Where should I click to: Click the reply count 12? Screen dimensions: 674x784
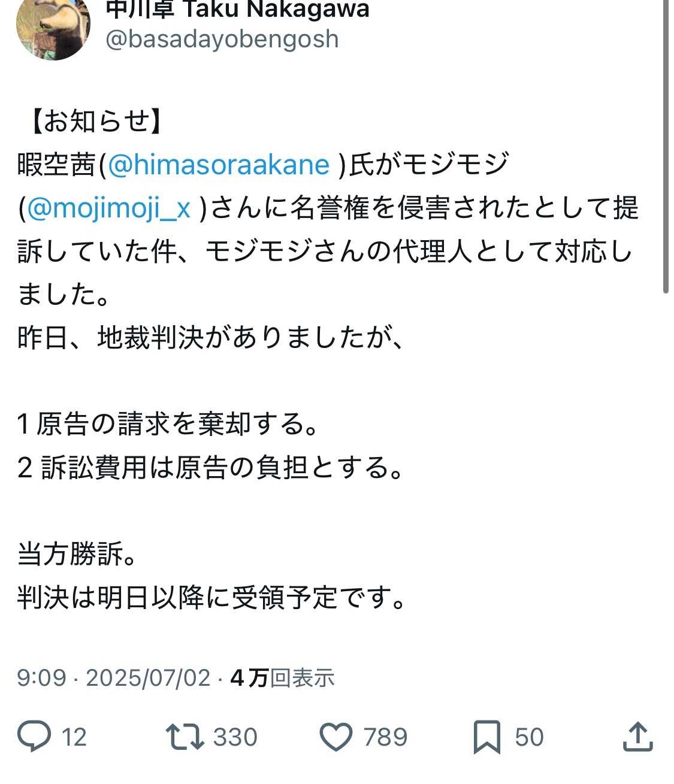coord(74,737)
